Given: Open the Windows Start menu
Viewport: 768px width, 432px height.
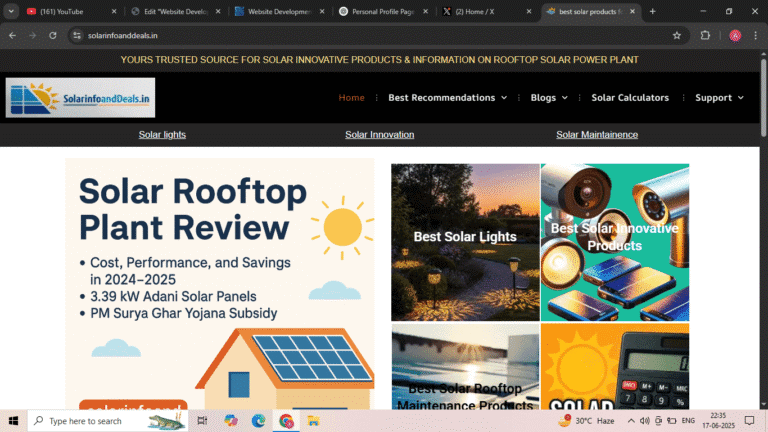Looking at the screenshot, I should click(13, 421).
